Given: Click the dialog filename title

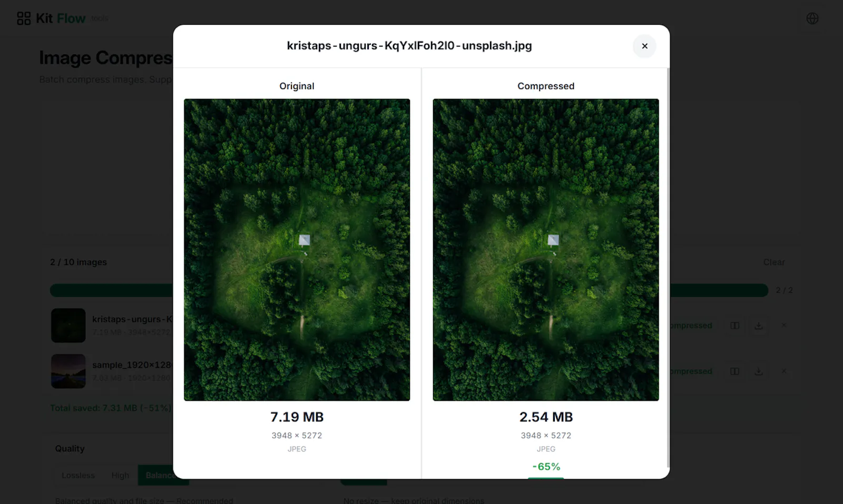Looking at the screenshot, I should click(x=409, y=46).
